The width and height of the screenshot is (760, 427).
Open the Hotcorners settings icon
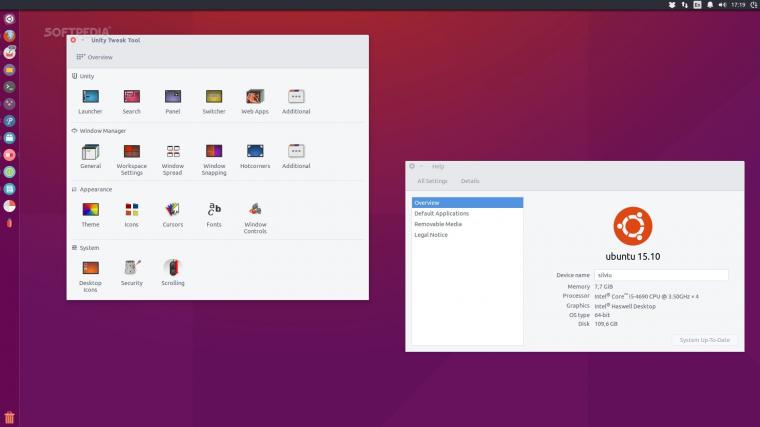tap(255, 157)
